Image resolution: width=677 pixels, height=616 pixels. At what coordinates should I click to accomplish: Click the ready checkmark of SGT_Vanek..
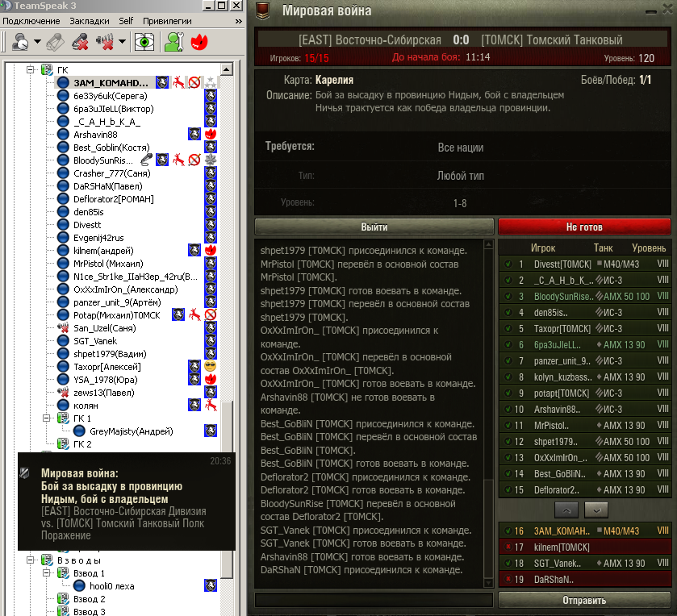pyautogui.click(x=508, y=563)
